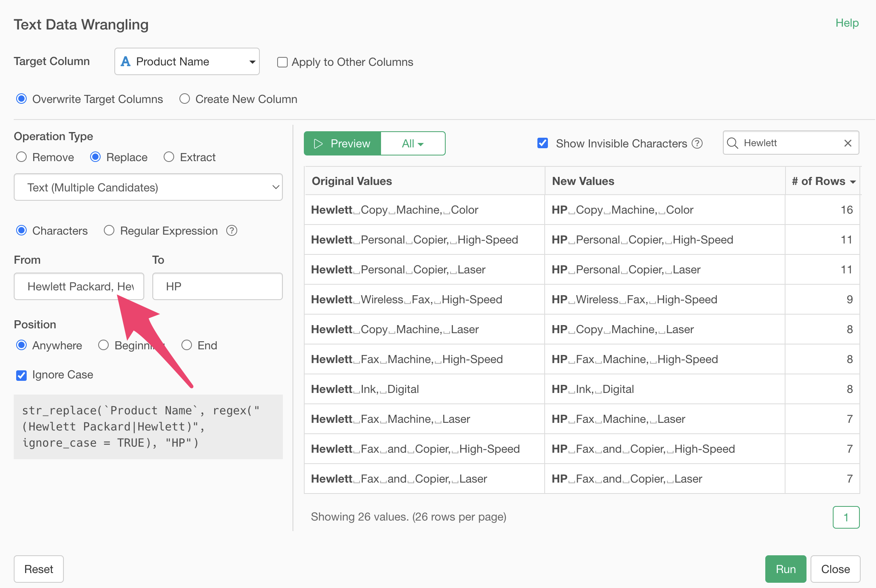Viewport: 876px width, 588px height.
Task: Click the Show Invisible Characters help icon
Action: [697, 143]
